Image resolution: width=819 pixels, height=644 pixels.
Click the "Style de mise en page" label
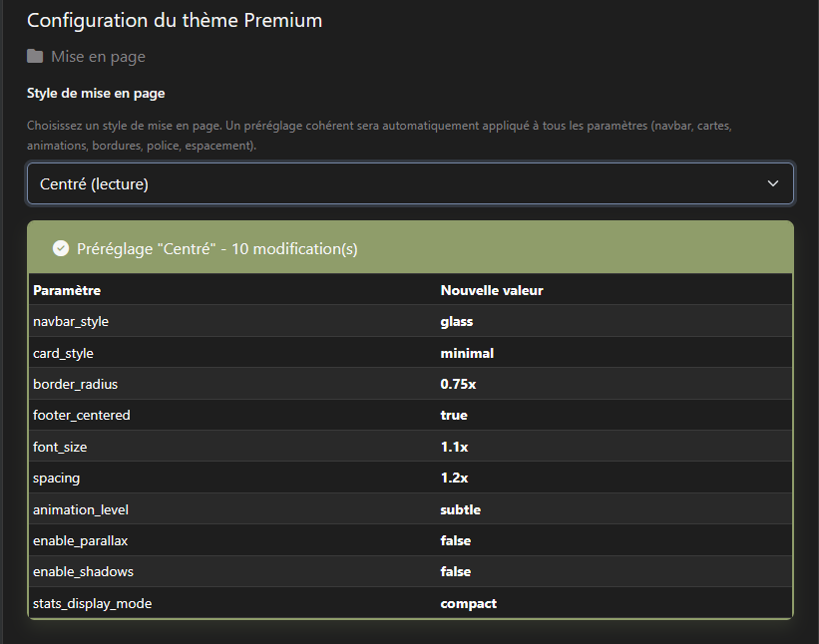click(x=96, y=94)
